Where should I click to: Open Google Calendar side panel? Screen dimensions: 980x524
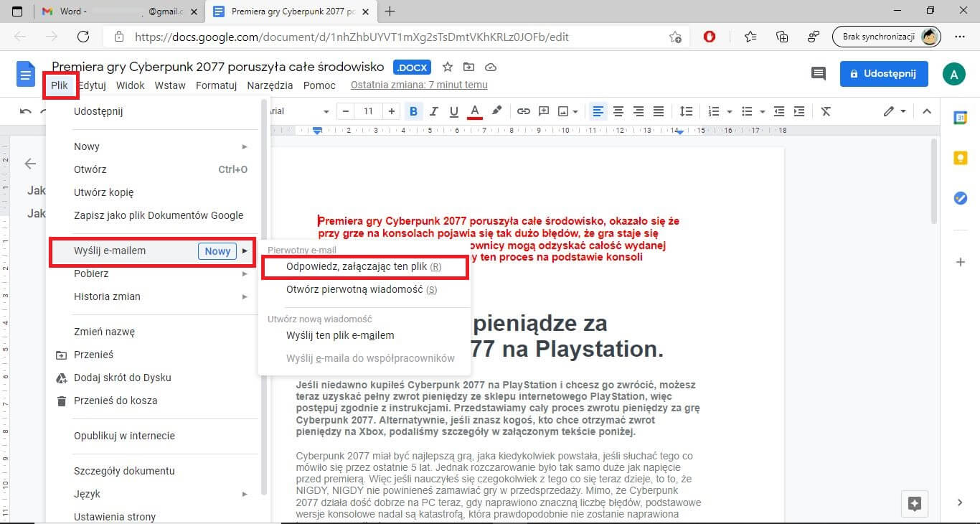(961, 118)
